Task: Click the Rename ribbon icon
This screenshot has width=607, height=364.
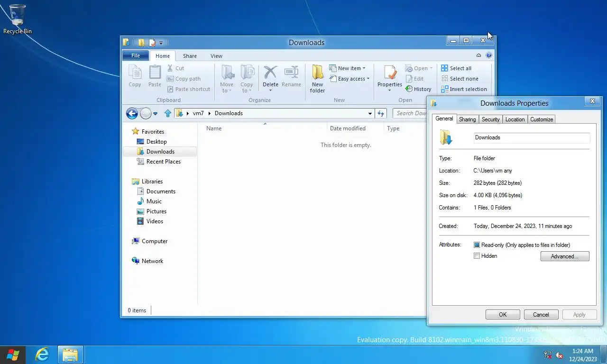Action: click(x=291, y=76)
